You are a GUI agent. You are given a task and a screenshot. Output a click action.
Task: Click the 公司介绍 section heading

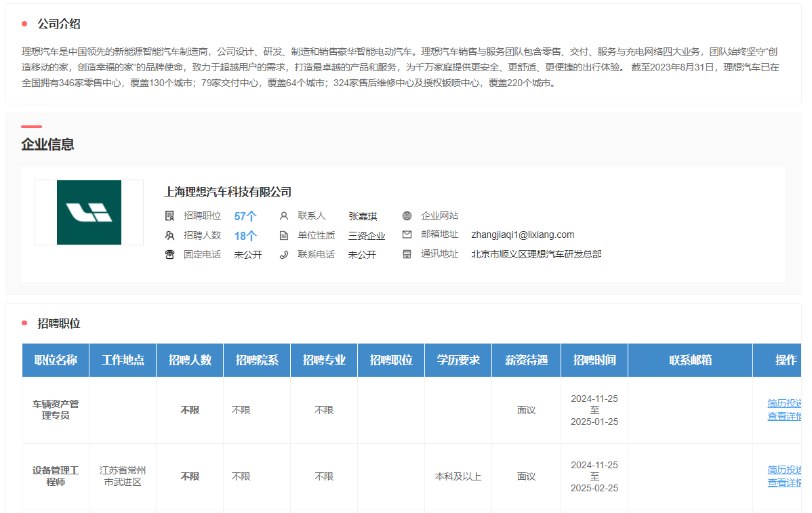[x=59, y=24]
